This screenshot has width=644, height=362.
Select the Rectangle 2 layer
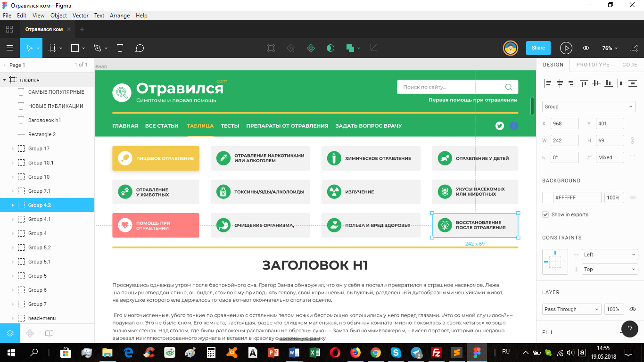(x=47, y=134)
